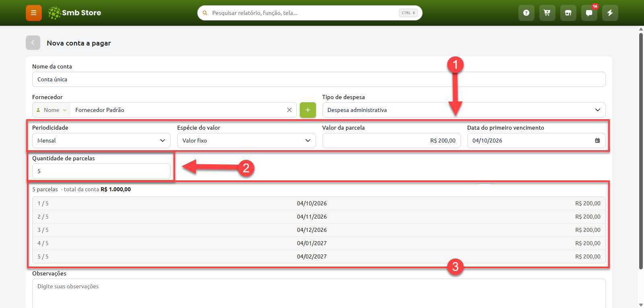Screen dimensions: 644x308
Task: Select installment row 2 / 5
Action: (x=319, y=217)
